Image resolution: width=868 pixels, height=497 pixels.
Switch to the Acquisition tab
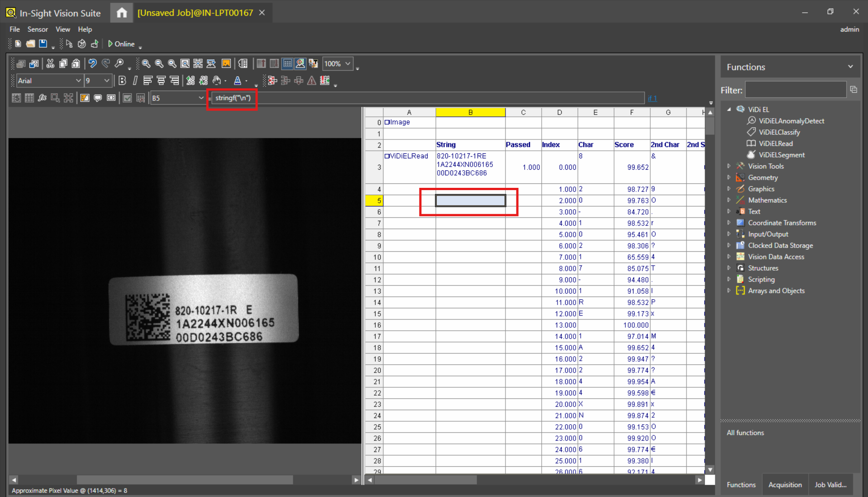tap(785, 485)
